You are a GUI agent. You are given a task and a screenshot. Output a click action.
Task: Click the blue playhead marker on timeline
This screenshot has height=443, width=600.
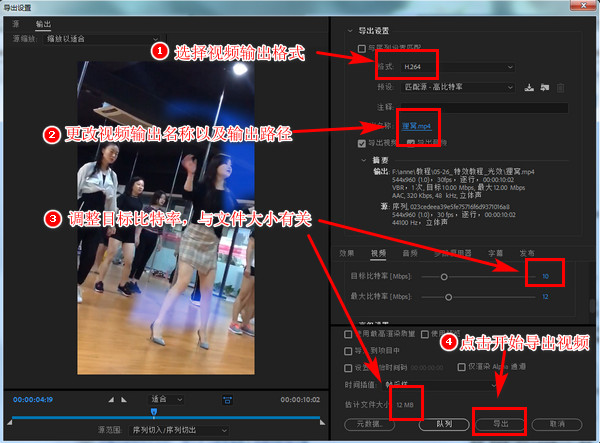[154, 412]
